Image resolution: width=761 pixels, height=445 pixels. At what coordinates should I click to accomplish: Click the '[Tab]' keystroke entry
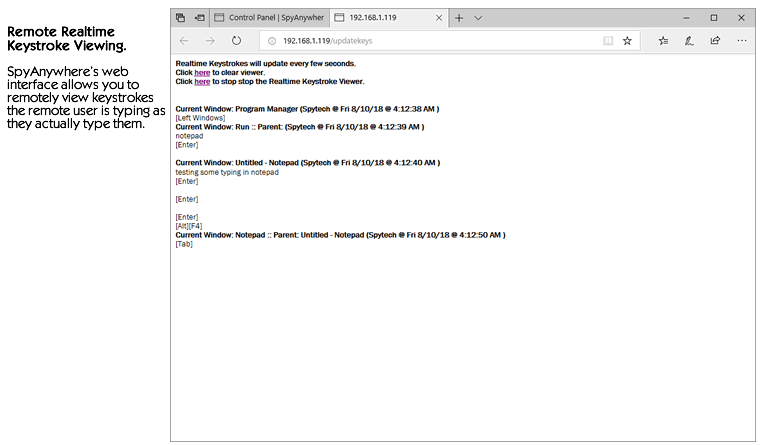(184, 244)
